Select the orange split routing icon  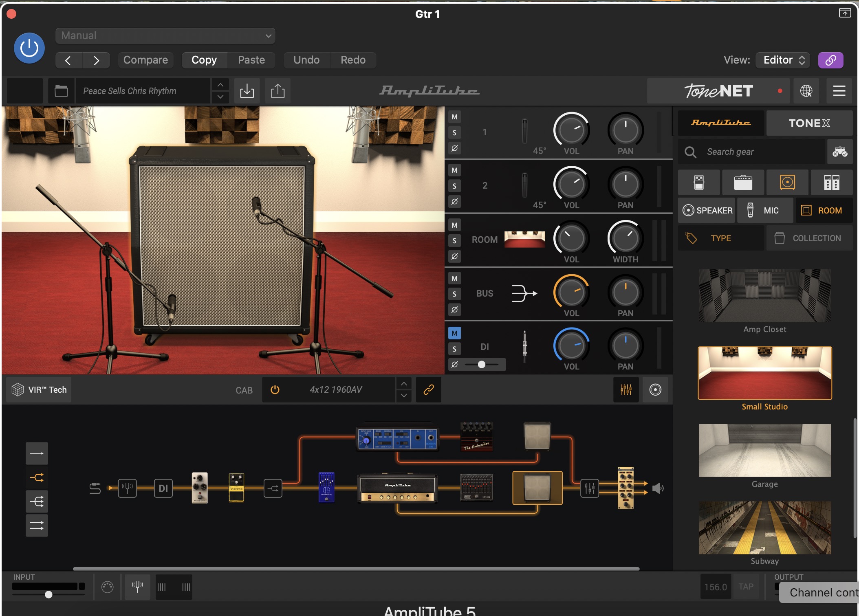coord(37,477)
